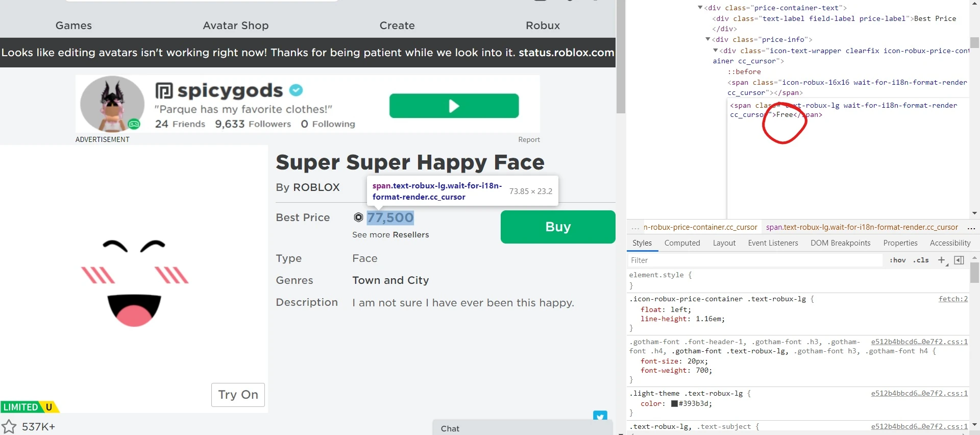This screenshot has height=435, width=980.
Task: Click the spicygods username in the ad
Action: (x=230, y=90)
